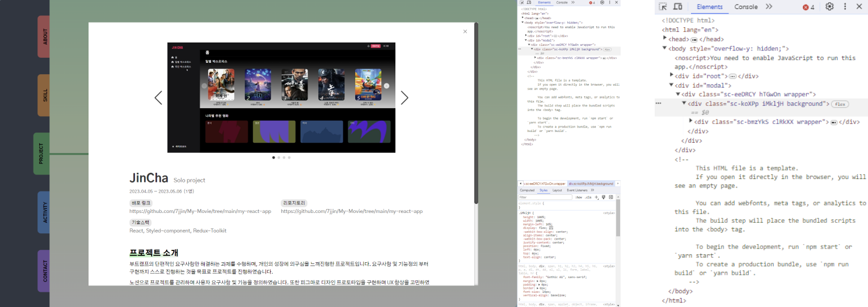Toggle .cls class editor
This screenshot has height=307, width=868.
(x=588, y=198)
